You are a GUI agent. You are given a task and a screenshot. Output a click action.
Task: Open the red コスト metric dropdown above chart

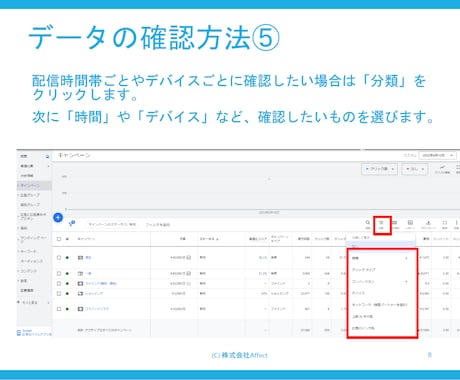pyautogui.click(x=414, y=169)
